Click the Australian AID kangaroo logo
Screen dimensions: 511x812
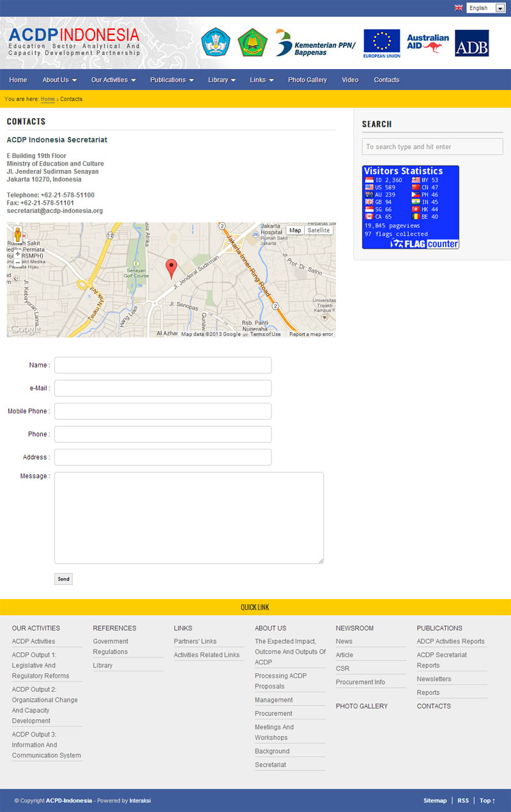point(427,43)
